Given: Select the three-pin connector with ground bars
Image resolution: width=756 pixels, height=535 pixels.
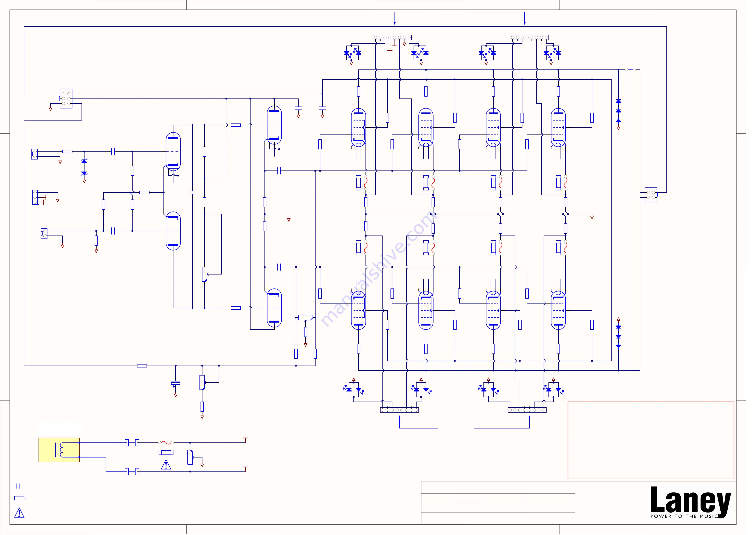Looking at the screenshot, I should click(36, 197).
